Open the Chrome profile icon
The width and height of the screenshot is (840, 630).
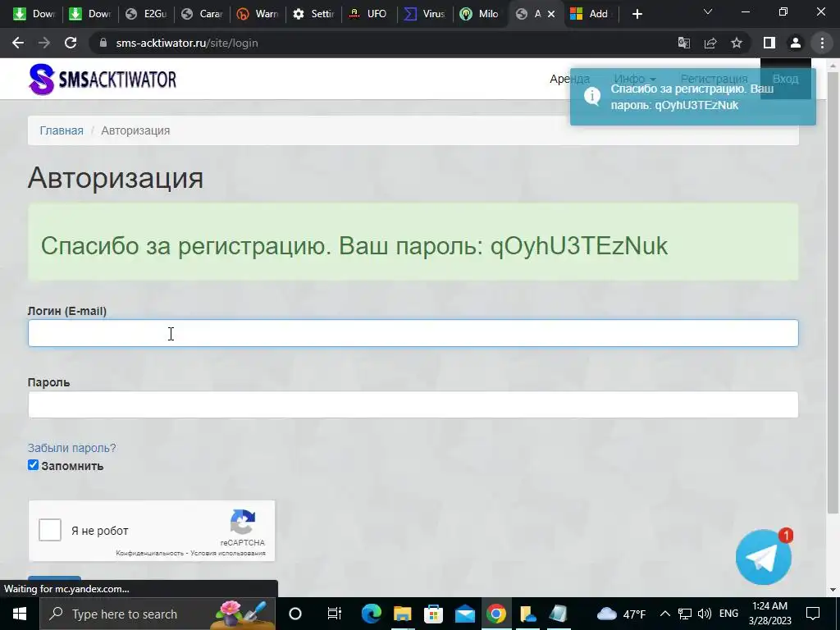796,43
